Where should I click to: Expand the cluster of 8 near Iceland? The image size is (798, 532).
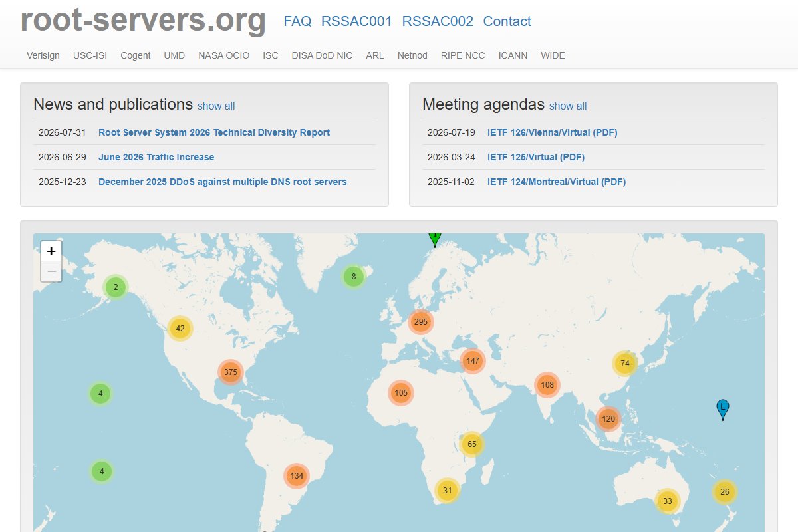(354, 277)
